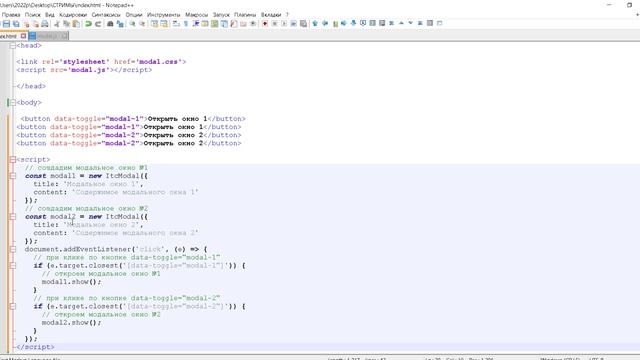The height and width of the screenshot is (360, 640).
Task: Click the last toolbar icon on the right
Action: 440,23
